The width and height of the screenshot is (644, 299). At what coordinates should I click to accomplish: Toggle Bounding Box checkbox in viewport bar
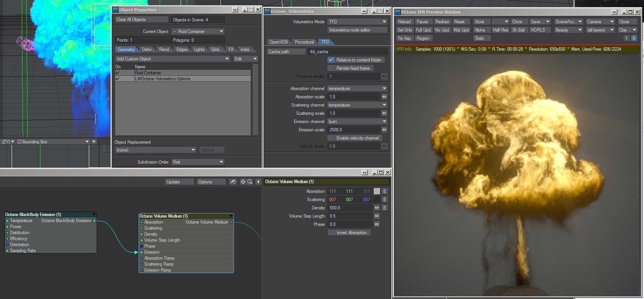coord(20,142)
